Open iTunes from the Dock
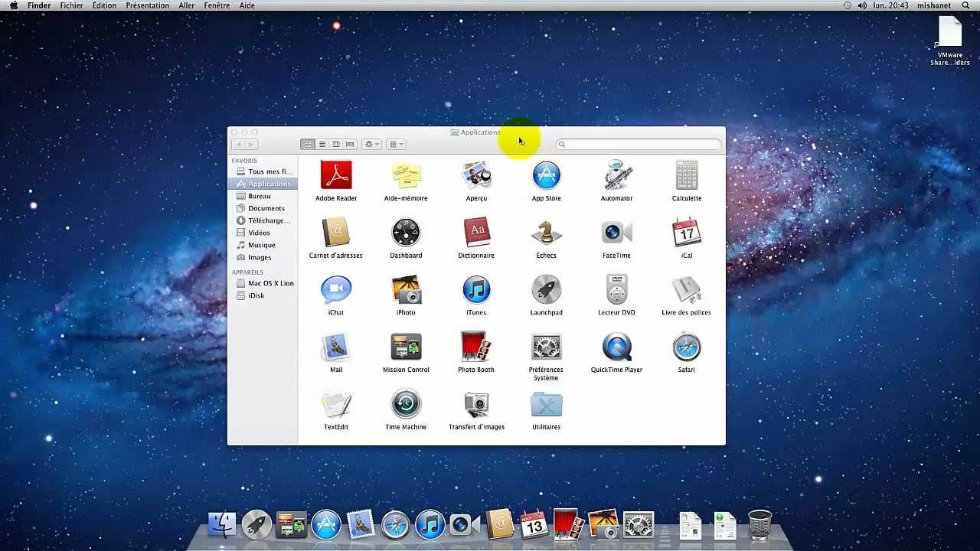 click(x=430, y=525)
